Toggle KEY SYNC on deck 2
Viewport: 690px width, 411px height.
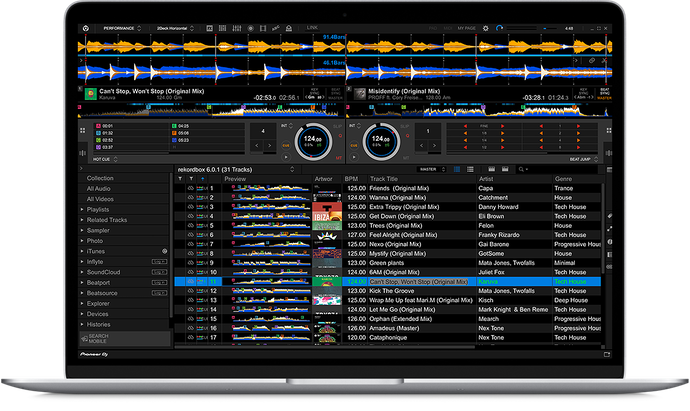point(584,93)
